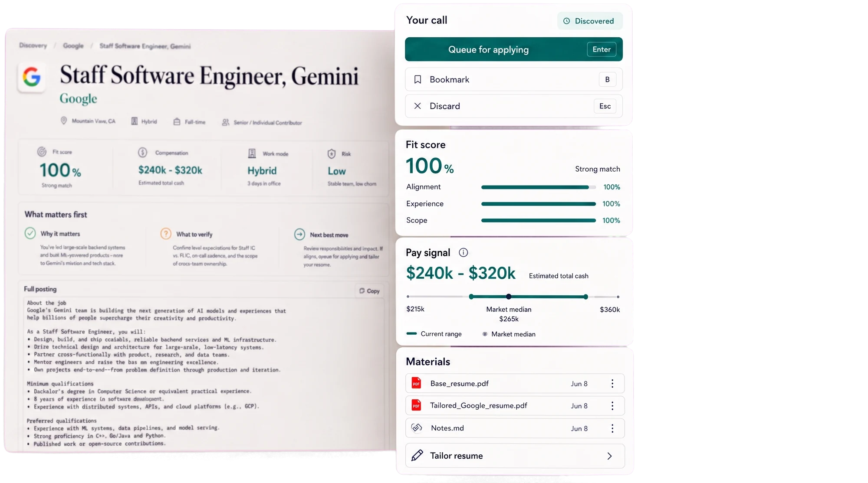
Task: Click the Scope progress bar
Action: tap(538, 220)
